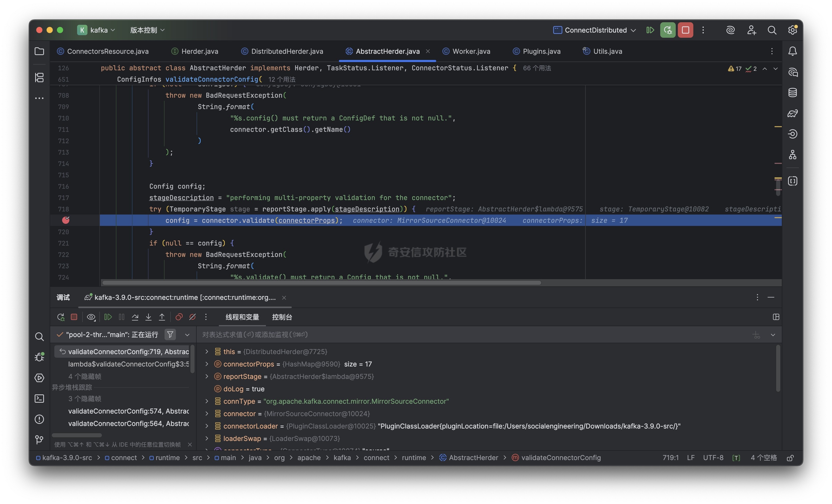Open the Database tool window icon

(x=792, y=93)
